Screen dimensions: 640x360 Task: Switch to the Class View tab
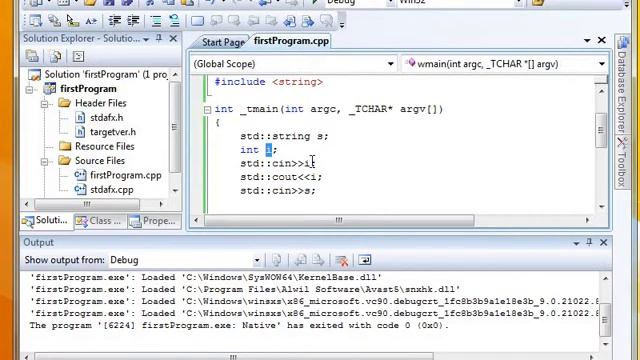(100, 221)
